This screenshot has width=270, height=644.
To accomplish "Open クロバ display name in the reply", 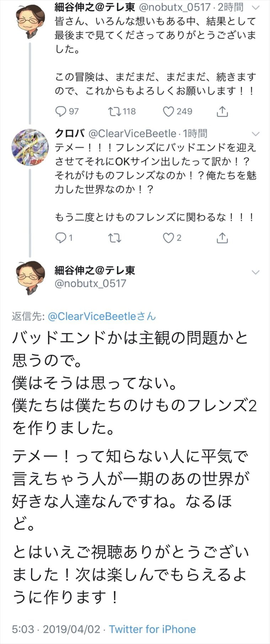I will 70,133.
